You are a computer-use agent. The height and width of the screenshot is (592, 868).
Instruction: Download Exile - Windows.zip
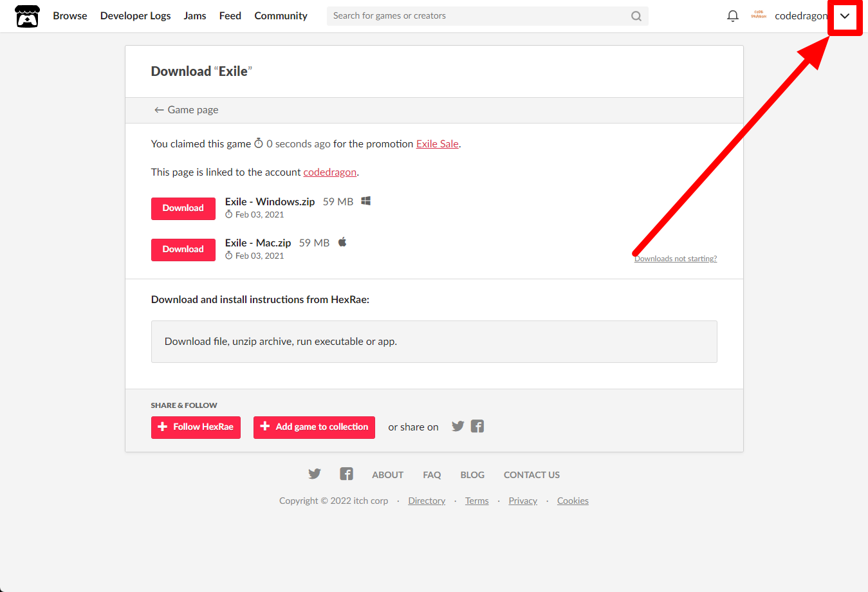tap(183, 208)
